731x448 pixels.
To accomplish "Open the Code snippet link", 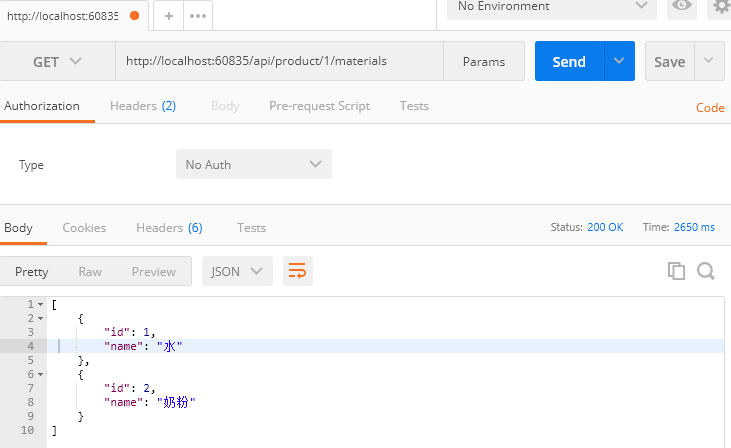I will pyautogui.click(x=710, y=108).
